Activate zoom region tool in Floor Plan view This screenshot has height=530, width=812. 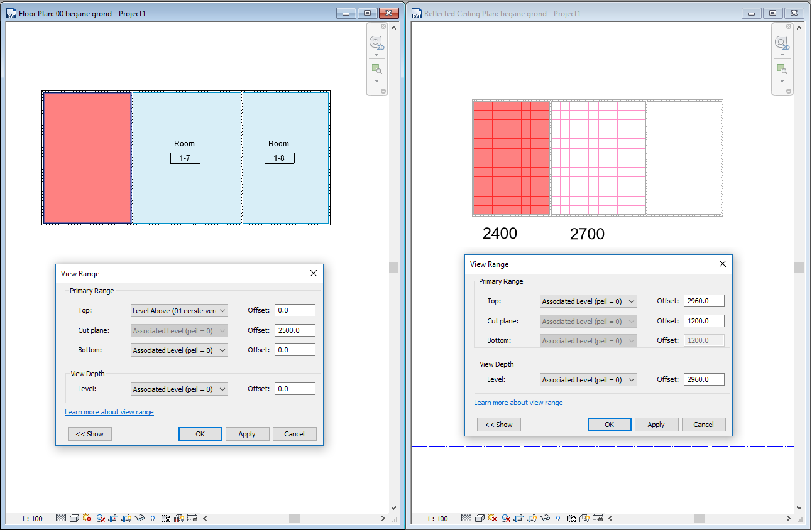pyautogui.click(x=376, y=69)
